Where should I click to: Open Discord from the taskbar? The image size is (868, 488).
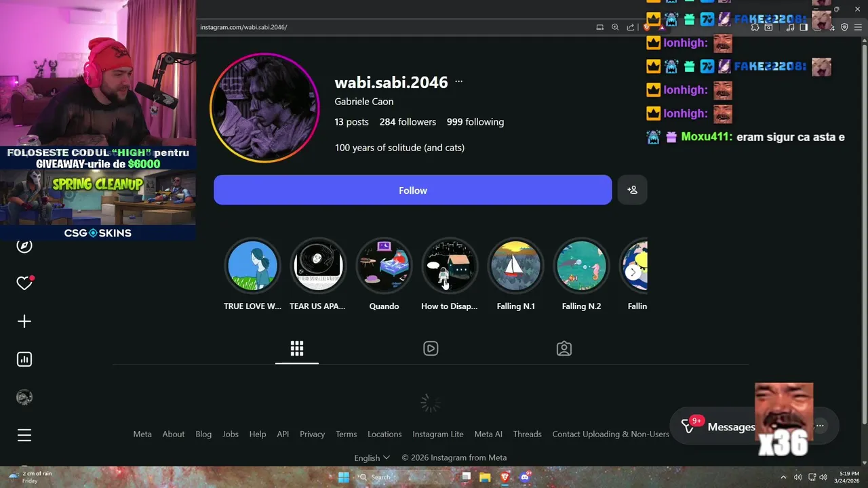(524, 477)
